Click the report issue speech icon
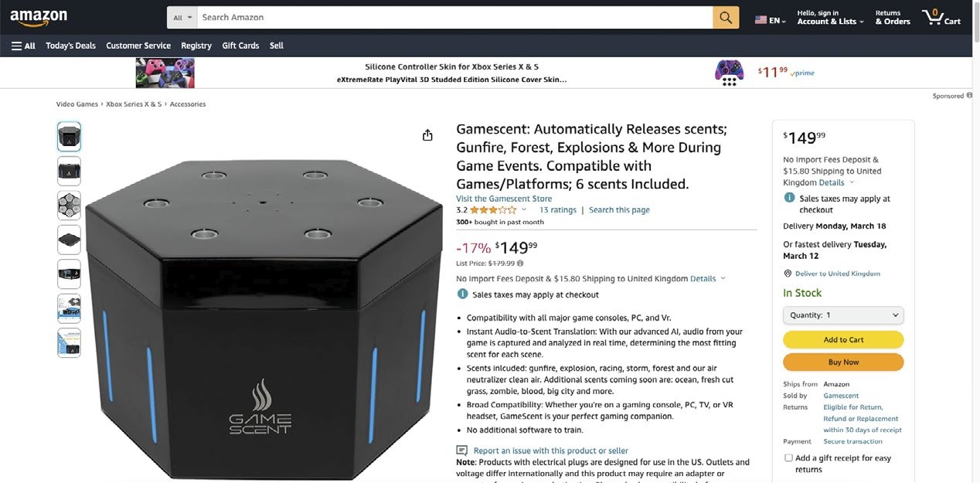The image size is (980, 483). click(461, 450)
